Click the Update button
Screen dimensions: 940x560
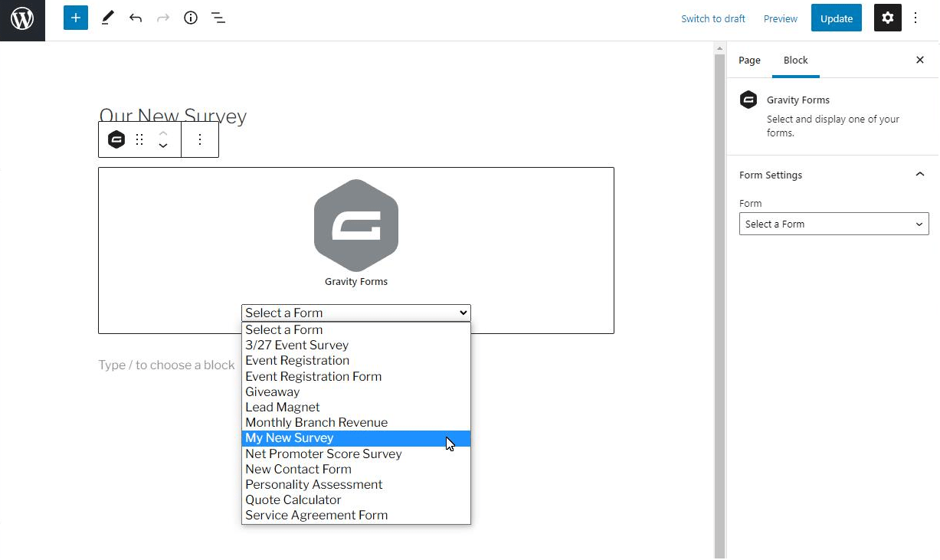[x=837, y=18]
